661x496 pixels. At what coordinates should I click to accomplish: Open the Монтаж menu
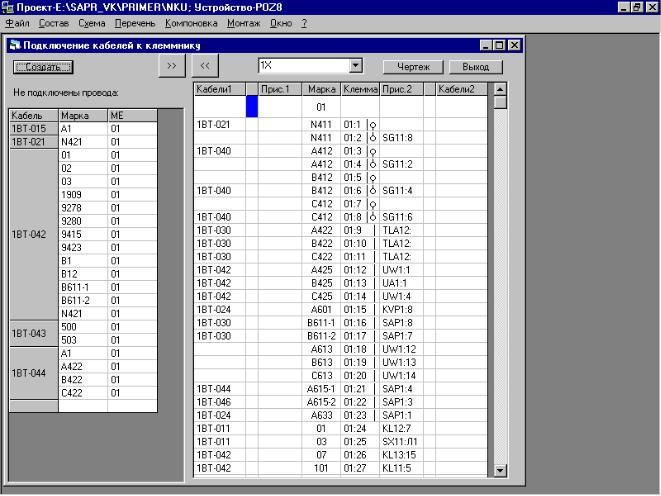coord(242,22)
